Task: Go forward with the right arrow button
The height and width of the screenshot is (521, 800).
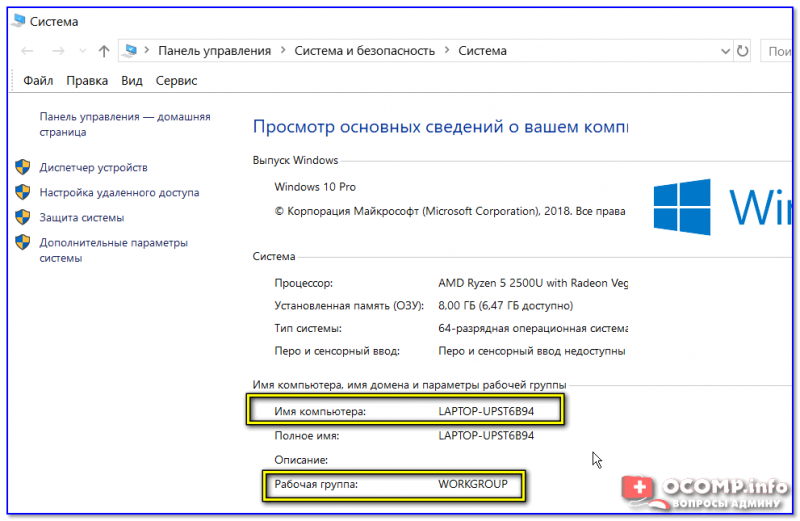Action: click(58, 51)
